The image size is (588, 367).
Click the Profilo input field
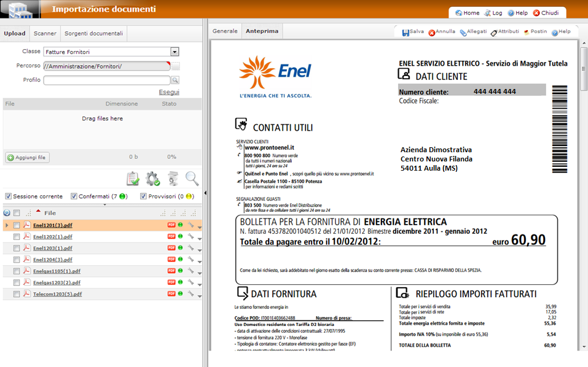click(x=107, y=80)
